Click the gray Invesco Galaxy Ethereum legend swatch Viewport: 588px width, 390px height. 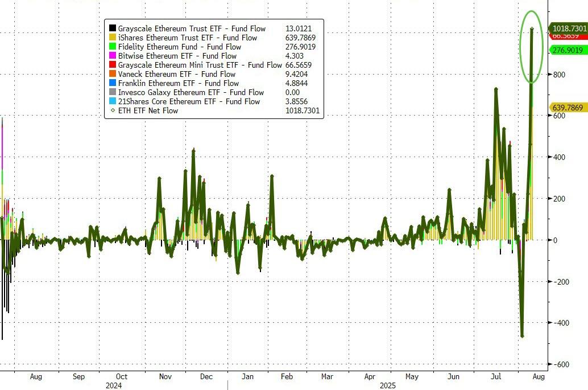coord(113,92)
